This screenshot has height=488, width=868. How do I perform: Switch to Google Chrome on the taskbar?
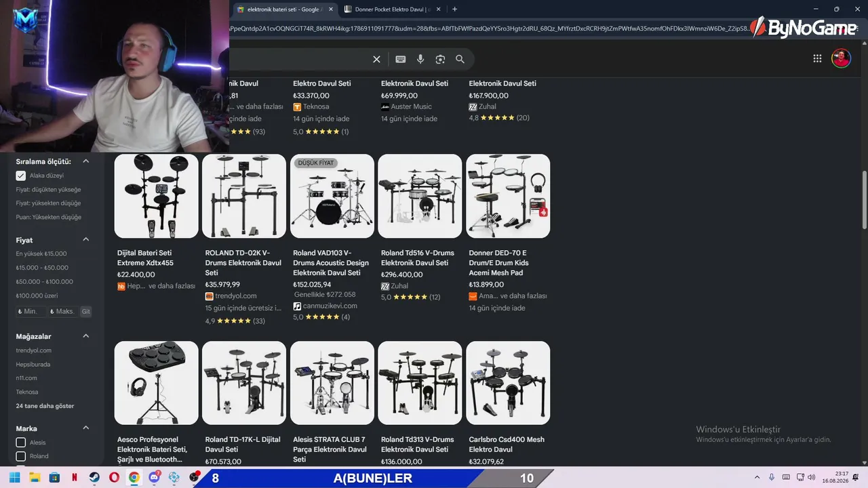click(134, 478)
